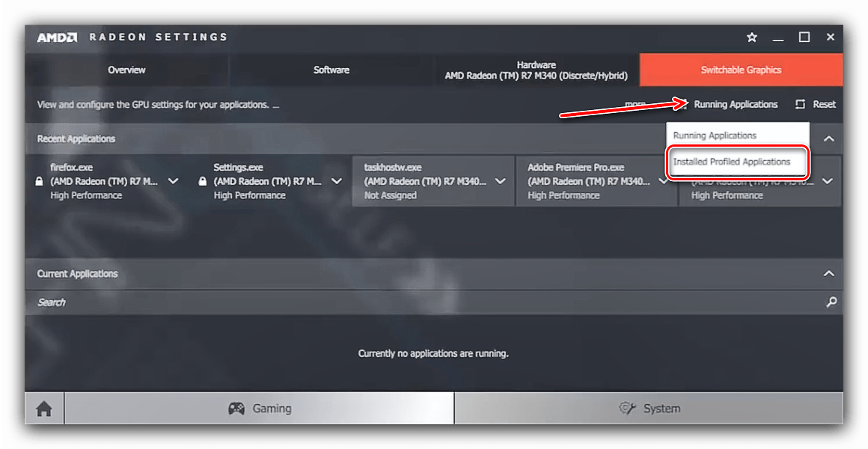Go to home screen icon
Viewport: 868px width, 449px height.
44,409
